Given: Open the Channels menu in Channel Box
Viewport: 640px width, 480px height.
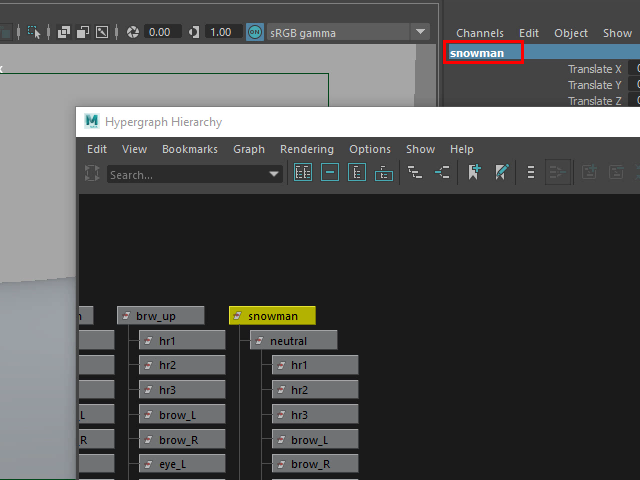Looking at the screenshot, I should pyautogui.click(x=480, y=33).
